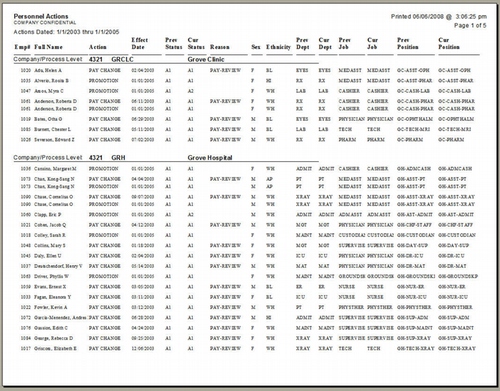Select employee name "Driver, Phyllis W"
Viewport: 500px width, 391px height.
point(51,276)
